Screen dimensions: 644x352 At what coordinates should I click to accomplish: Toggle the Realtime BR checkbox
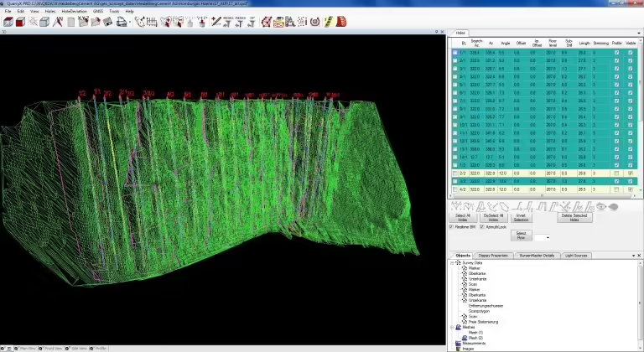pos(452,227)
